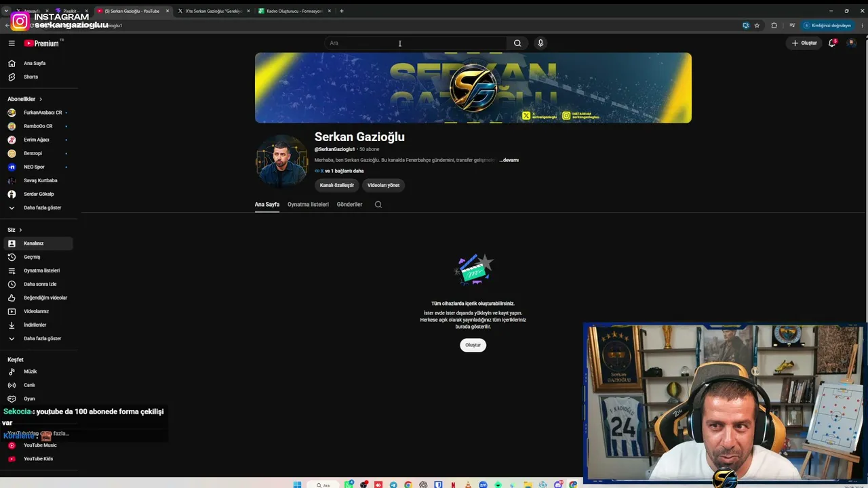Open Kanalınız in the sidebar
Screen dimensions: 868x488
(39, 243)
